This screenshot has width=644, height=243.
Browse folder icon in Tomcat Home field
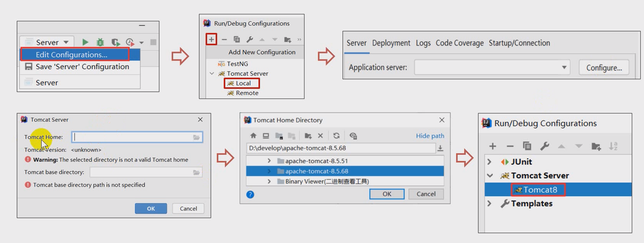(x=197, y=137)
